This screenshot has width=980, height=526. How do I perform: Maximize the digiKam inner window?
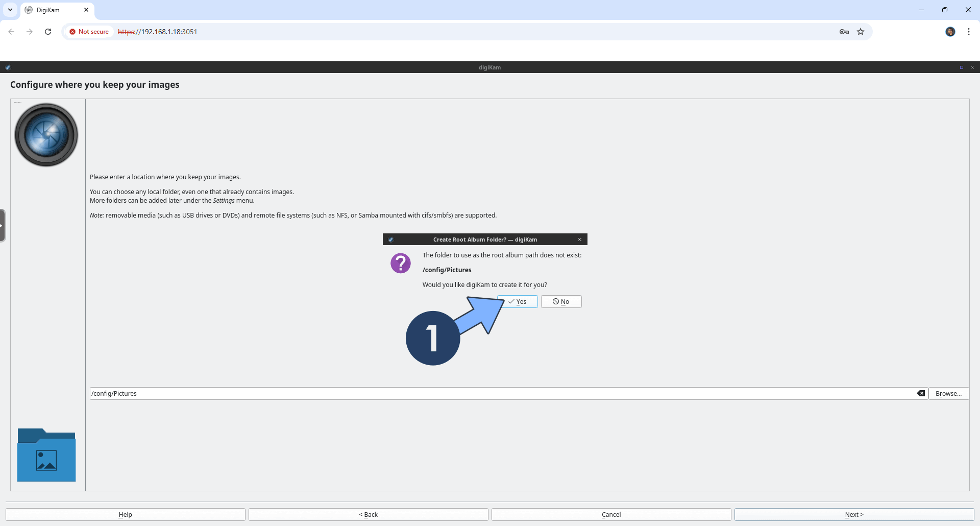(x=962, y=67)
